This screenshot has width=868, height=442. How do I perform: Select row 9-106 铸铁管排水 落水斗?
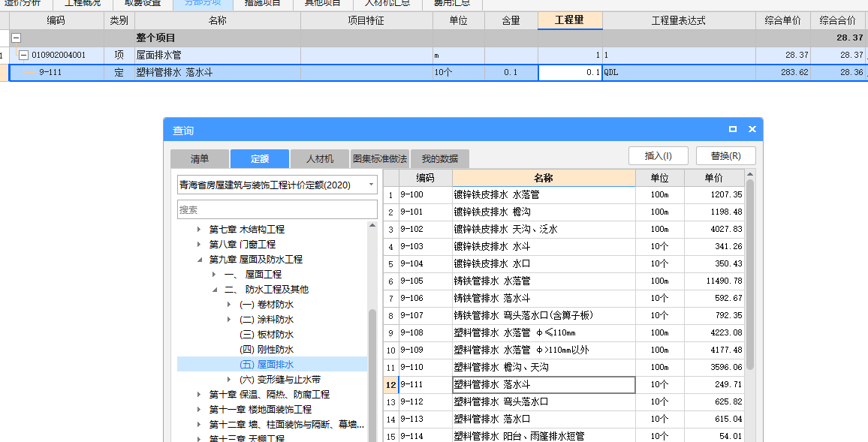(564, 298)
